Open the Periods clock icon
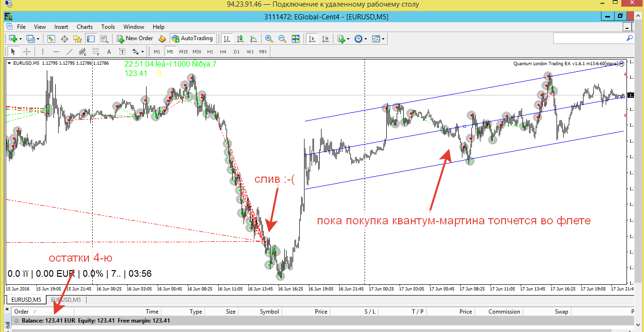 (x=358, y=39)
